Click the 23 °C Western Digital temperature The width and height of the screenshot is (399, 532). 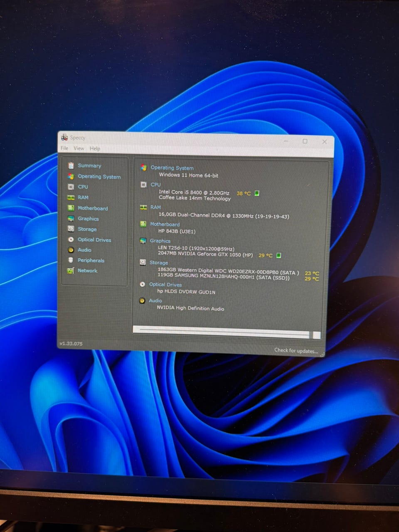pyautogui.click(x=312, y=273)
